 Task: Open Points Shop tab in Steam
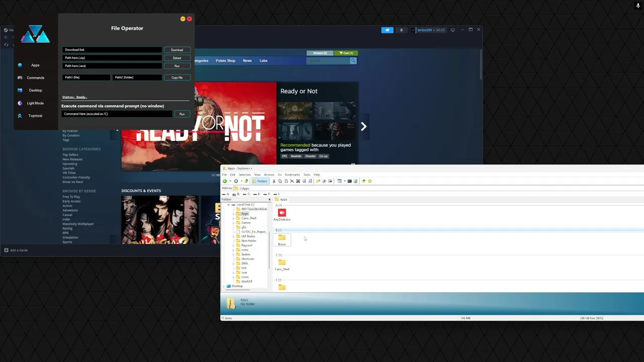[x=225, y=60]
